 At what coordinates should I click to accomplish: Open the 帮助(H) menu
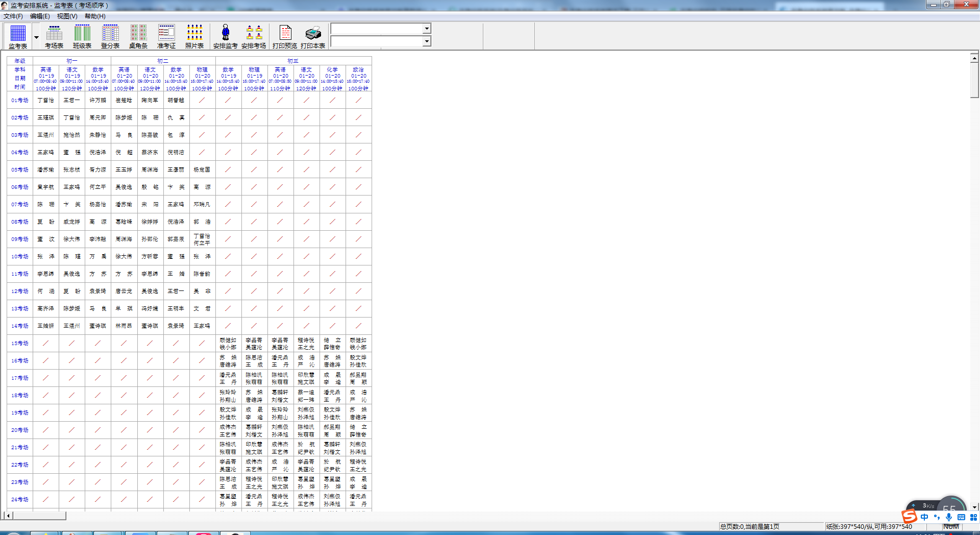point(95,16)
